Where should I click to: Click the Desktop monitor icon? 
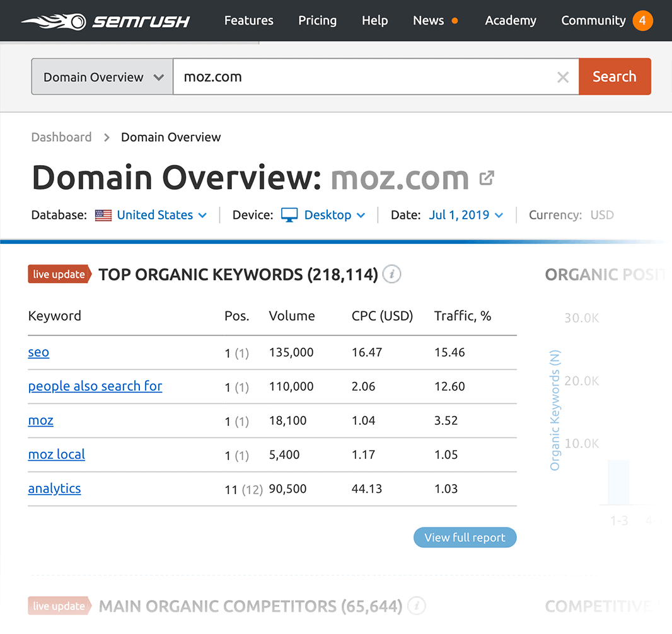click(x=289, y=215)
